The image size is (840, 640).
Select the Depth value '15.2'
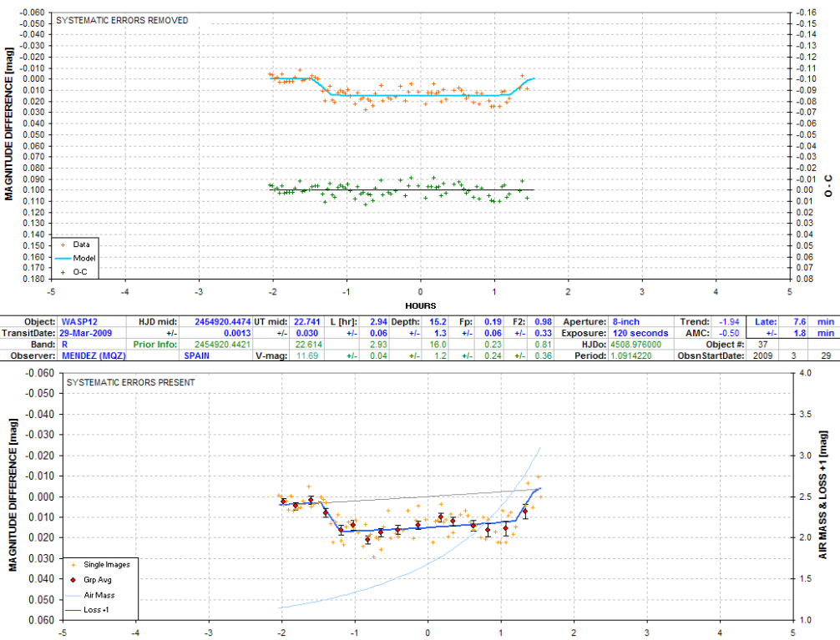tap(438, 322)
